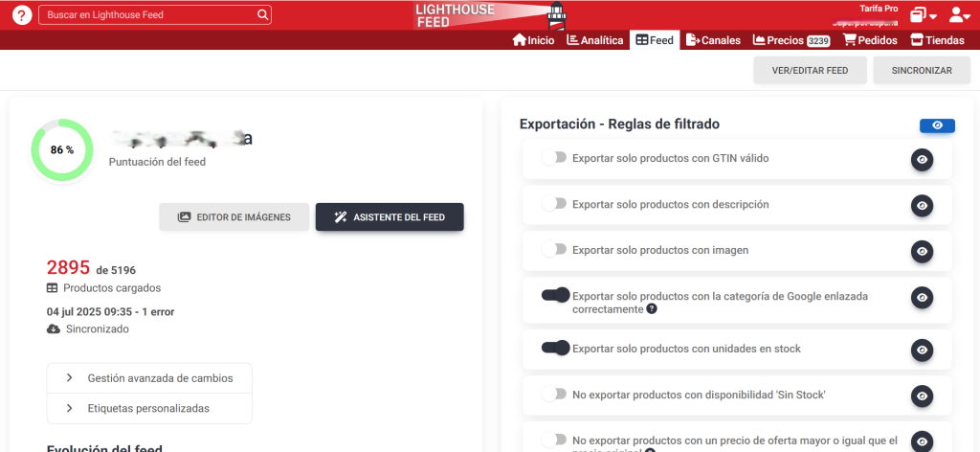Open the stores stack dropdown icon
Image resolution: width=980 pixels, height=452 pixels.
[x=924, y=15]
